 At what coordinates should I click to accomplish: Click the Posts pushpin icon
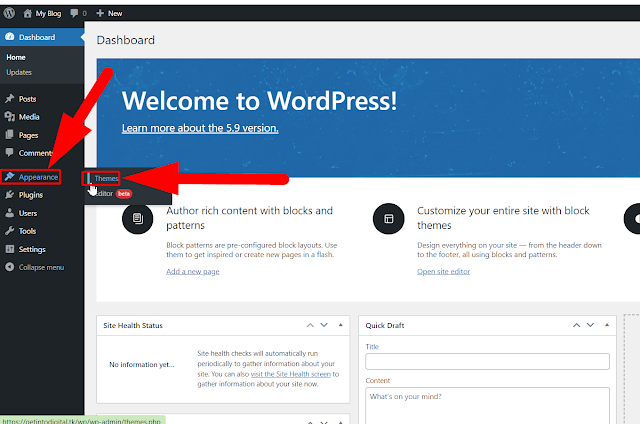click(x=9, y=99)
